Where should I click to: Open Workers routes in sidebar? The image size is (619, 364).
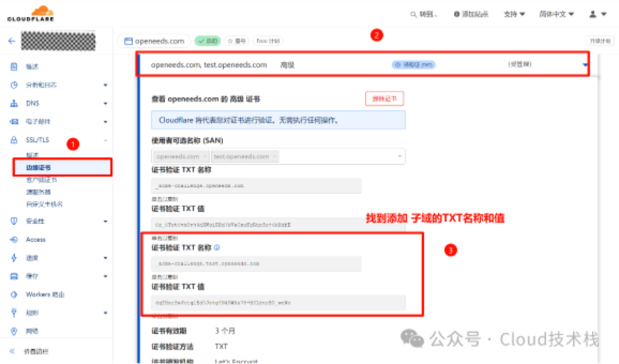45,295
